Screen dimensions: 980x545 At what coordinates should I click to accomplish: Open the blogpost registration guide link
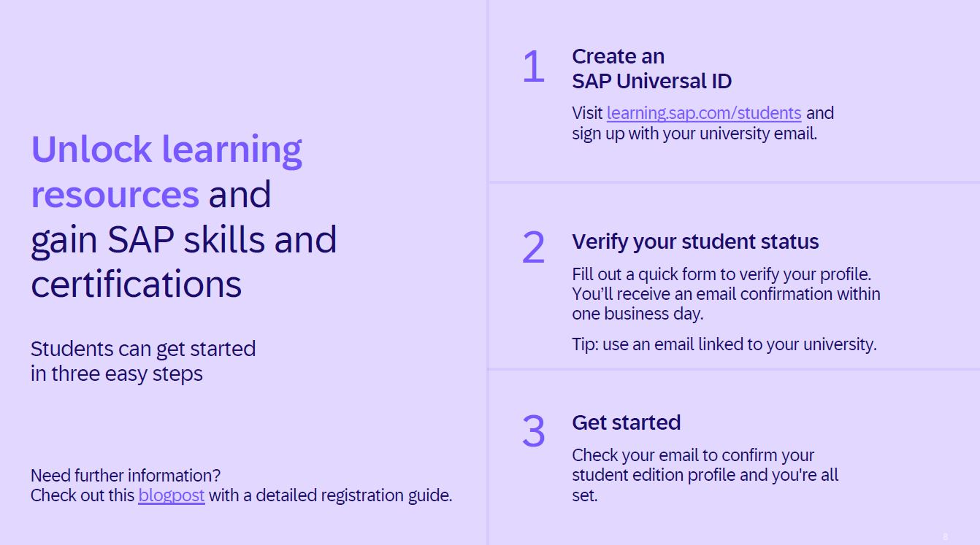[x=172, y=495]
